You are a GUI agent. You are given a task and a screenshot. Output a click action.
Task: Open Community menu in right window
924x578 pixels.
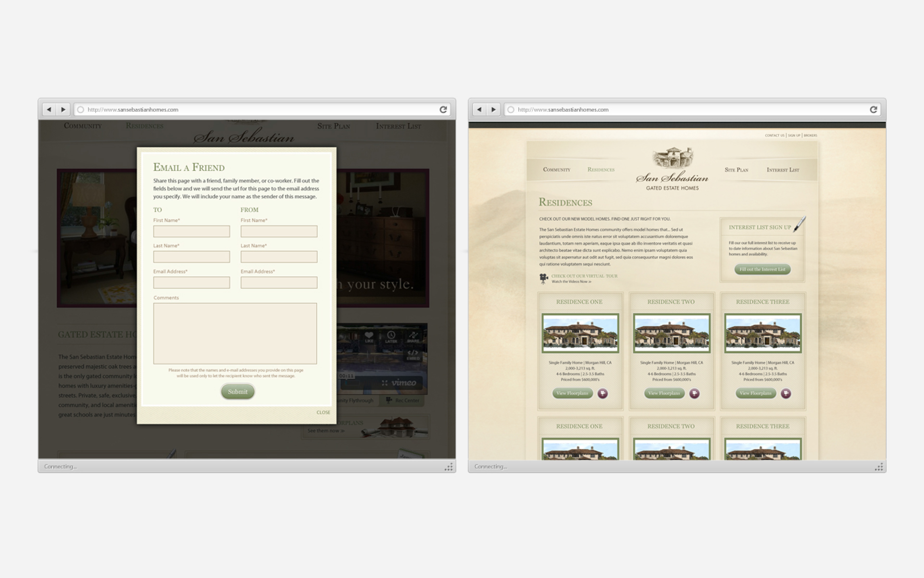[557, 169]
